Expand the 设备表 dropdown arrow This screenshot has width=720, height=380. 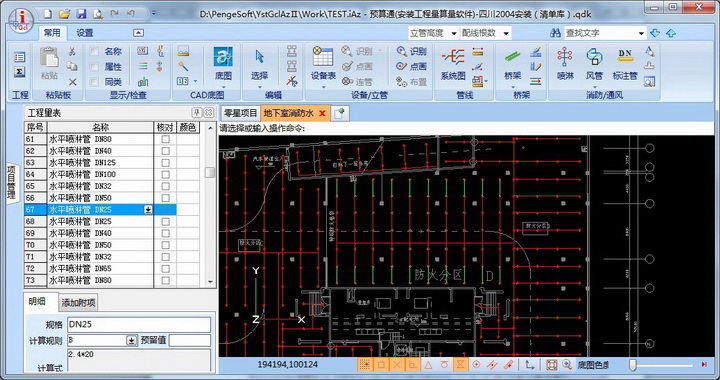323,87
